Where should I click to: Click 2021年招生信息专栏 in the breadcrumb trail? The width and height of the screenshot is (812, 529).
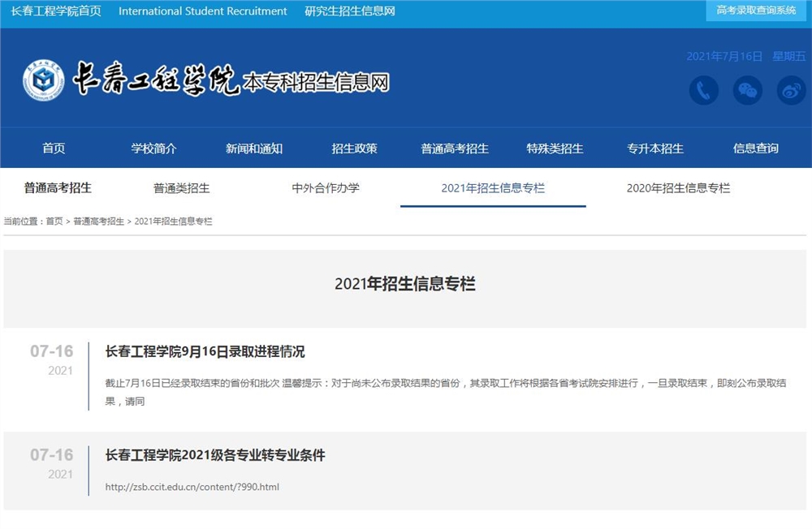pyautogui.click(x=174, y=221)
